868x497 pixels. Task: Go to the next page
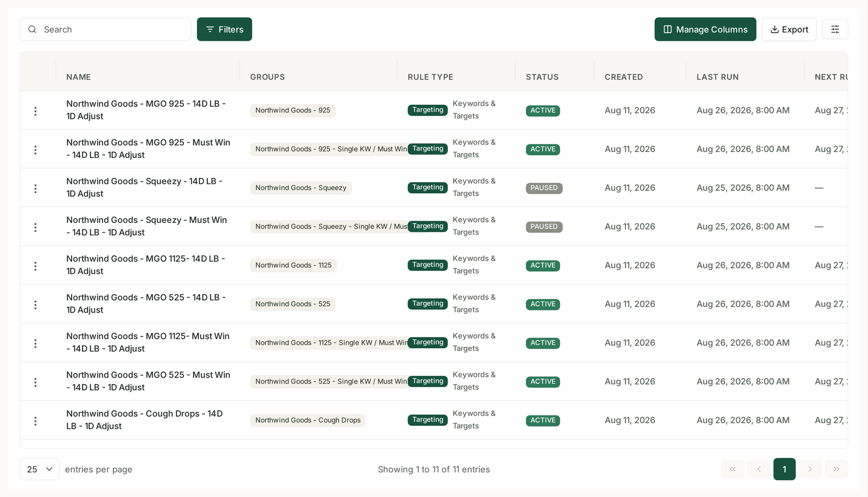click(x=810, y=469)
